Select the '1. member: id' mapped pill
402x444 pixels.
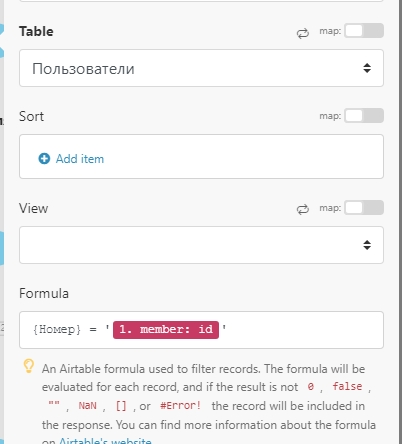(x=166, y=330)
